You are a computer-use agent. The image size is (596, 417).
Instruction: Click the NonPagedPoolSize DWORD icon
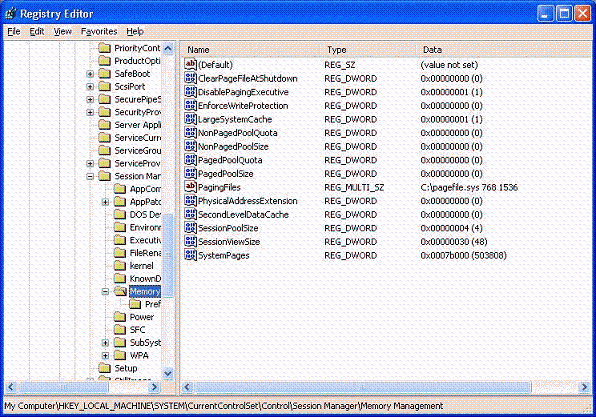[190, 146]
